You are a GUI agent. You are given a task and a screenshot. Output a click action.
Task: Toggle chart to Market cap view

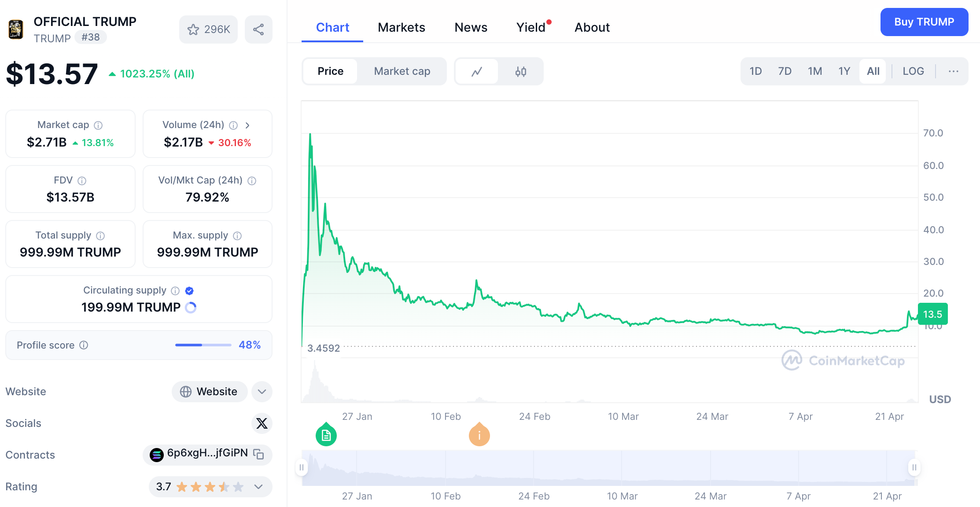[402, 71]
